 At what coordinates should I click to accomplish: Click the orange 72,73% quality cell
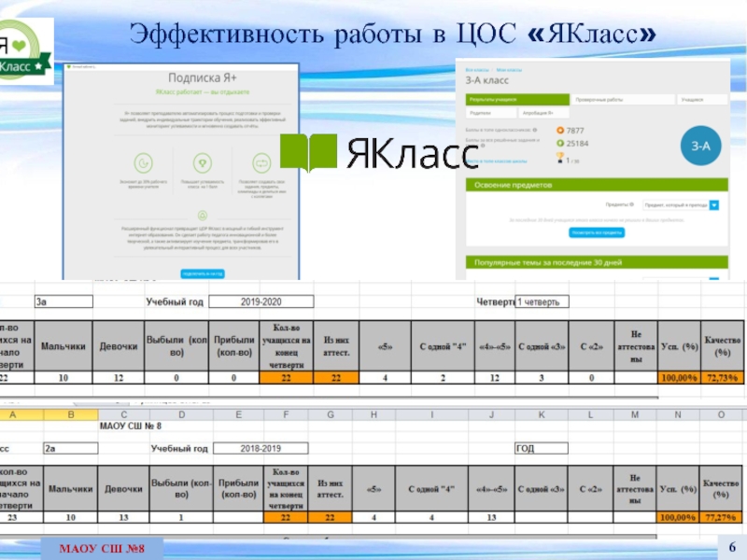(x=722, y=378)
